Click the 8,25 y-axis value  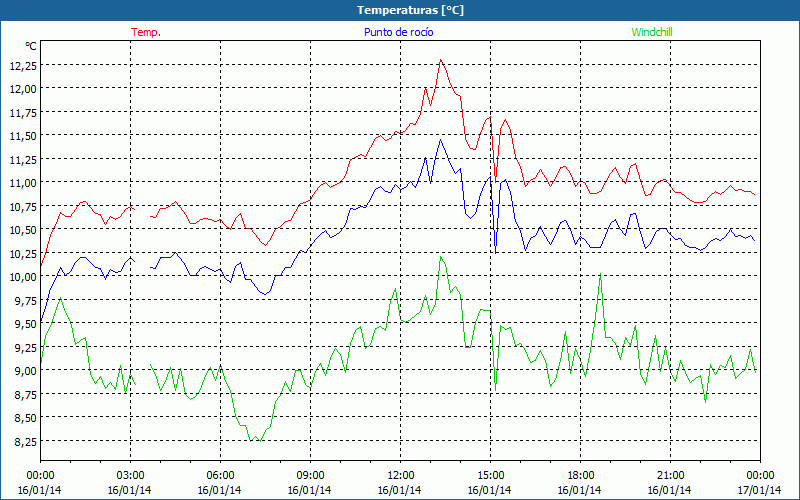[26, 441]
